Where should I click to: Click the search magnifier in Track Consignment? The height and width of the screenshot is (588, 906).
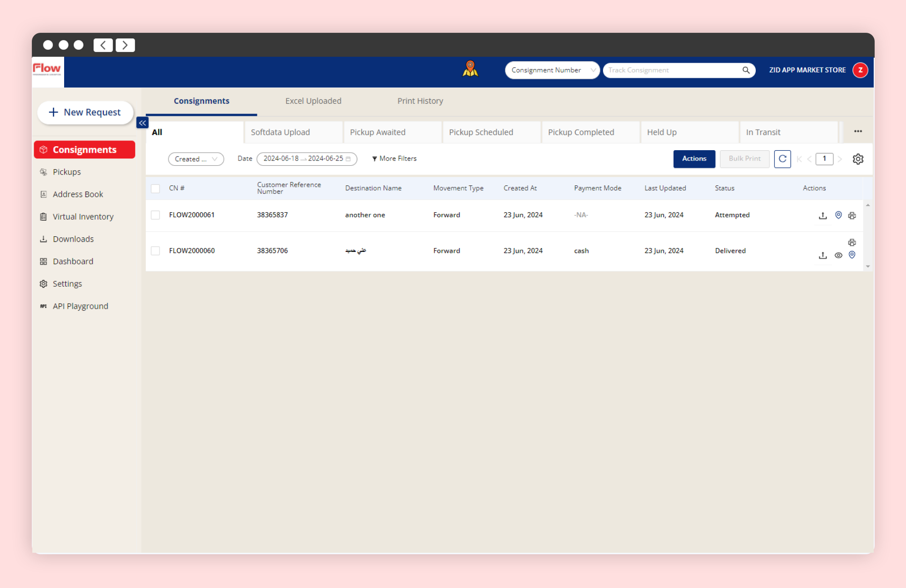tap(745, 70)
